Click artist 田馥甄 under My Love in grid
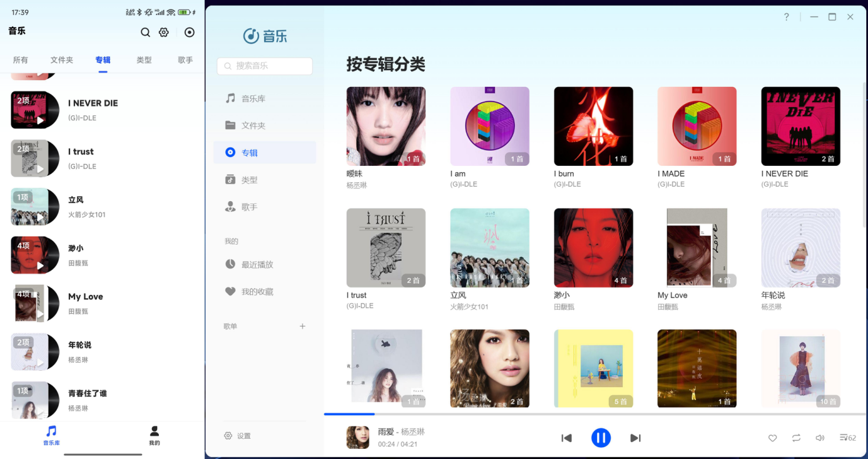The height and width of the screenshot is (459, 868). (x=668, y=307)
